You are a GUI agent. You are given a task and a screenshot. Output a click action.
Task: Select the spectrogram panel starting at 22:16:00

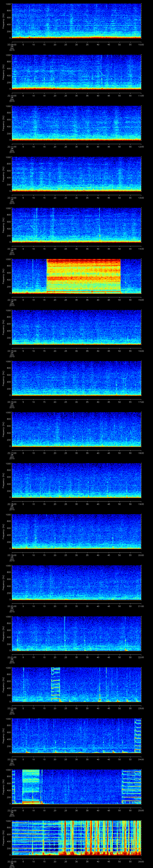[x=76, y=378]
